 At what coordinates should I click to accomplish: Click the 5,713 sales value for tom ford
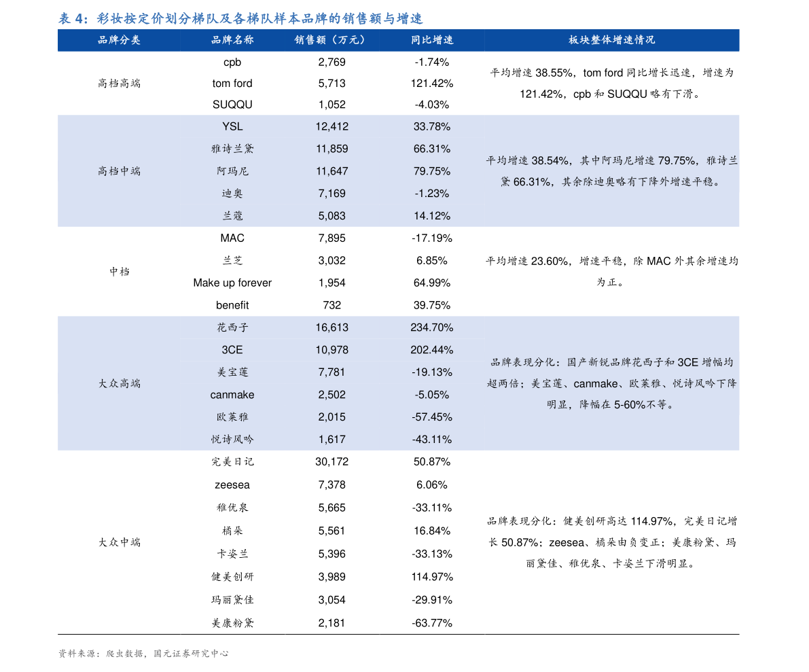(x=331, y=84)
